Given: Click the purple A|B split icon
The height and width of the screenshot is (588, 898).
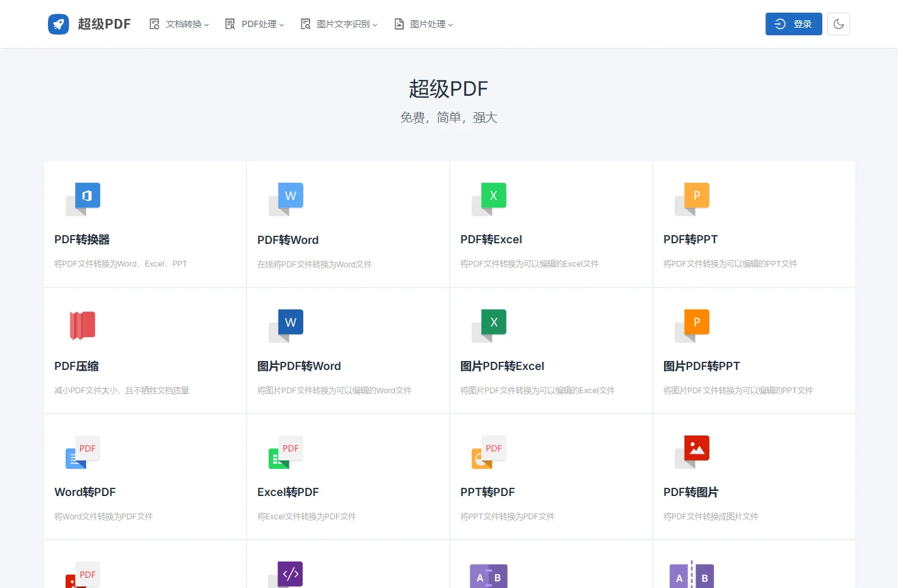Looking at the screenshot, I should 692,575.
